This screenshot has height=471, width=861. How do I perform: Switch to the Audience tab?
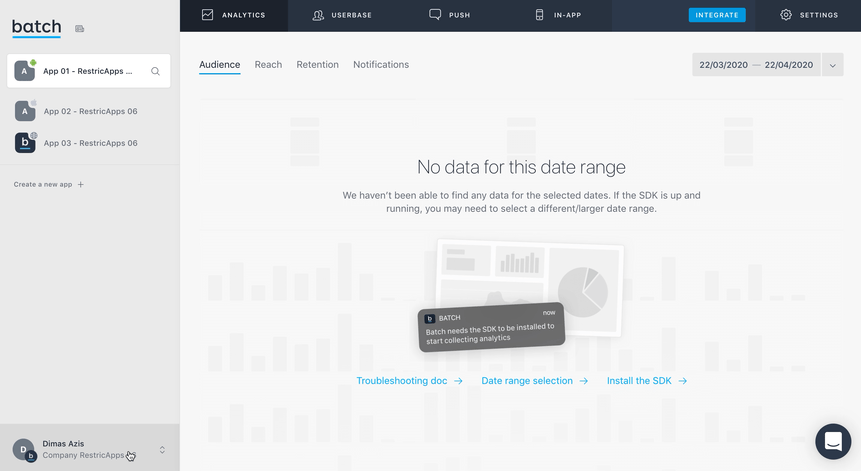coord(220,65)
